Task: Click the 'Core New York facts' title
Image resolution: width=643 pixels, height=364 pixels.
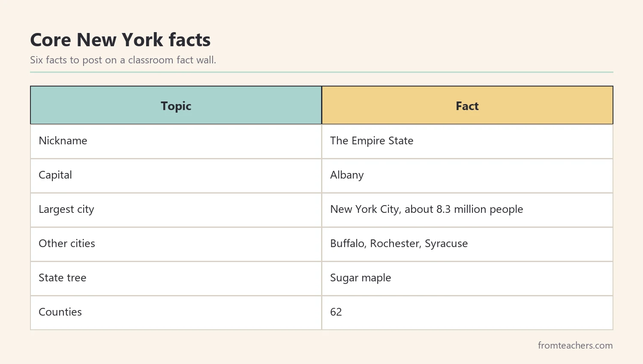Action: click(x=120, y=40)
